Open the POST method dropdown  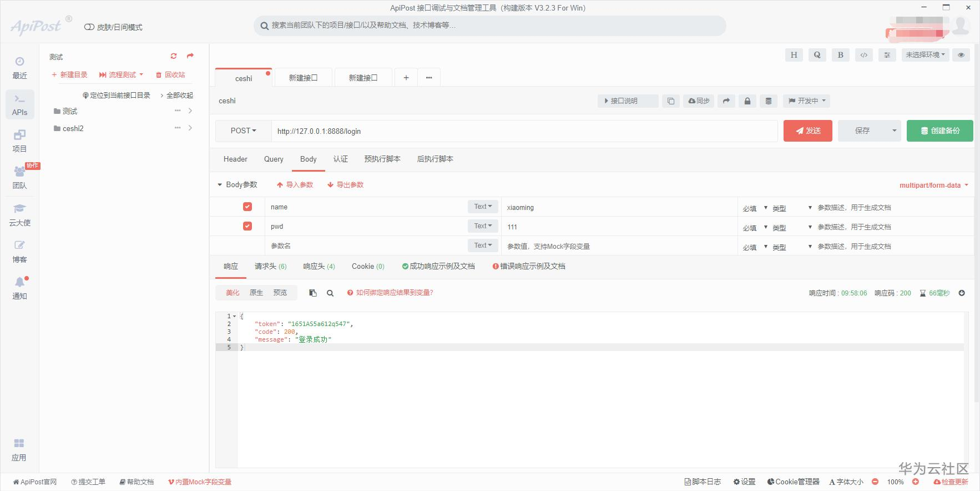click(x=244, y=131)
